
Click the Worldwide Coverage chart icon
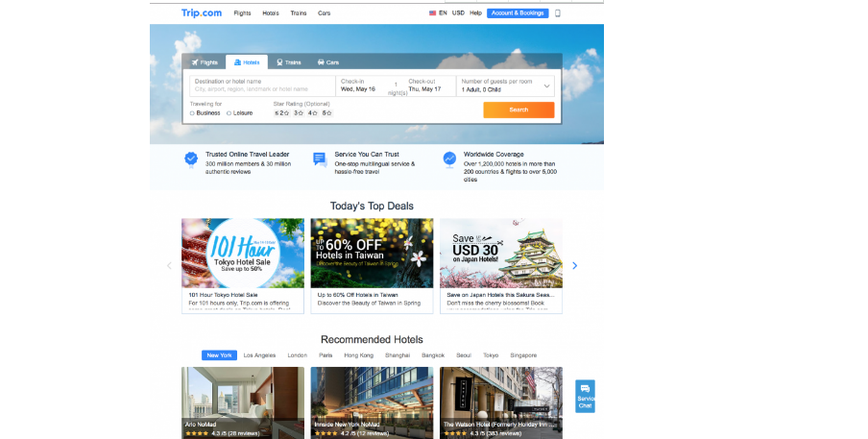click(449, 159)
